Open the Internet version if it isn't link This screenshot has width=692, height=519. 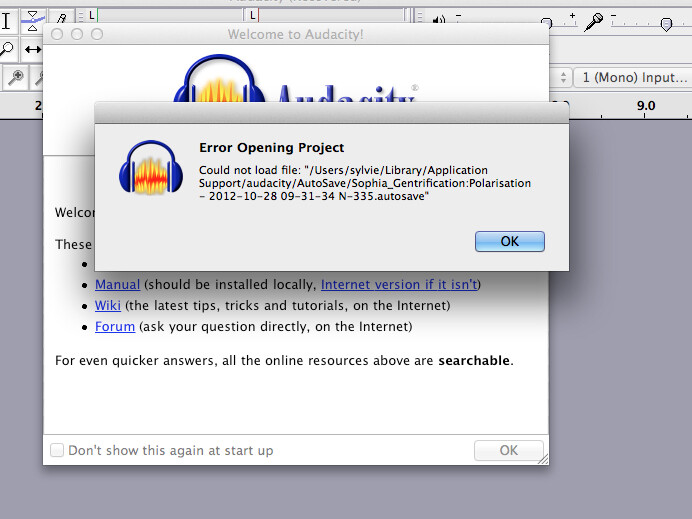tap(399, 285)
